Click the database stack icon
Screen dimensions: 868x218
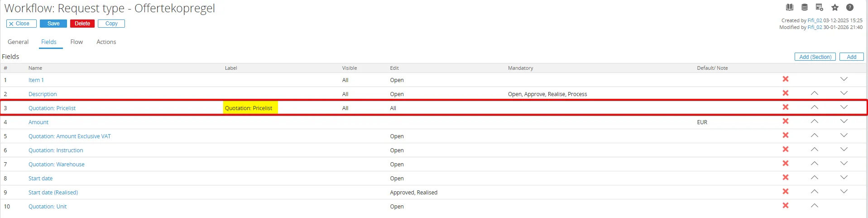point(805,7)
